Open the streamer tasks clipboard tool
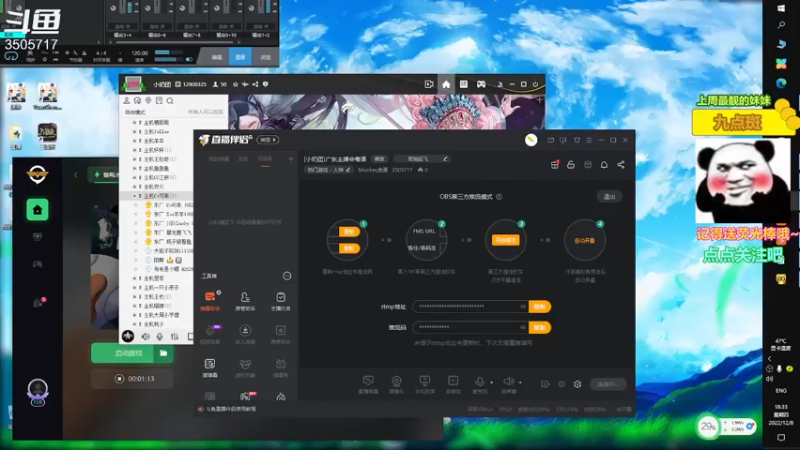The image size is (800, 450). (x=280, y=301)
